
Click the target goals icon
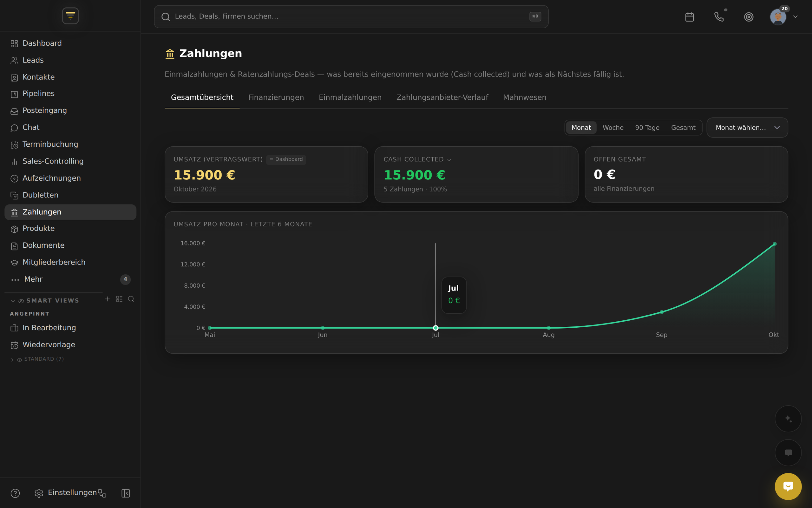(749, 17)
